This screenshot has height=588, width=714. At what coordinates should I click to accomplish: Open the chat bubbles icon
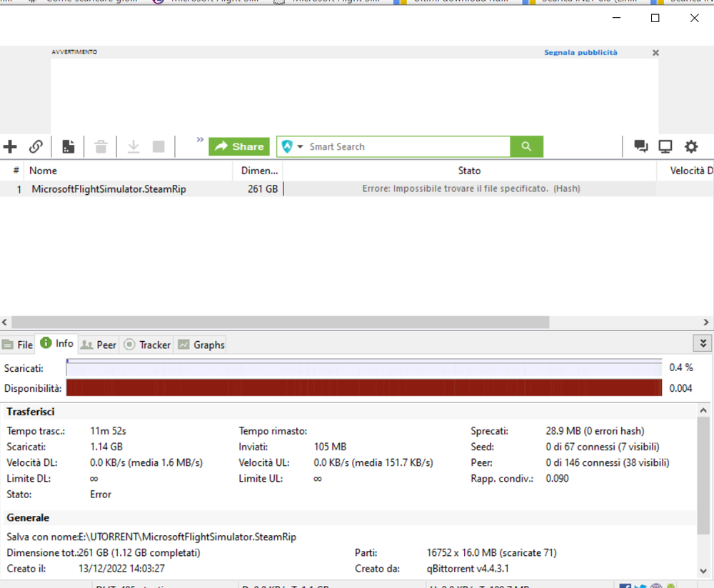click(640, 146)
